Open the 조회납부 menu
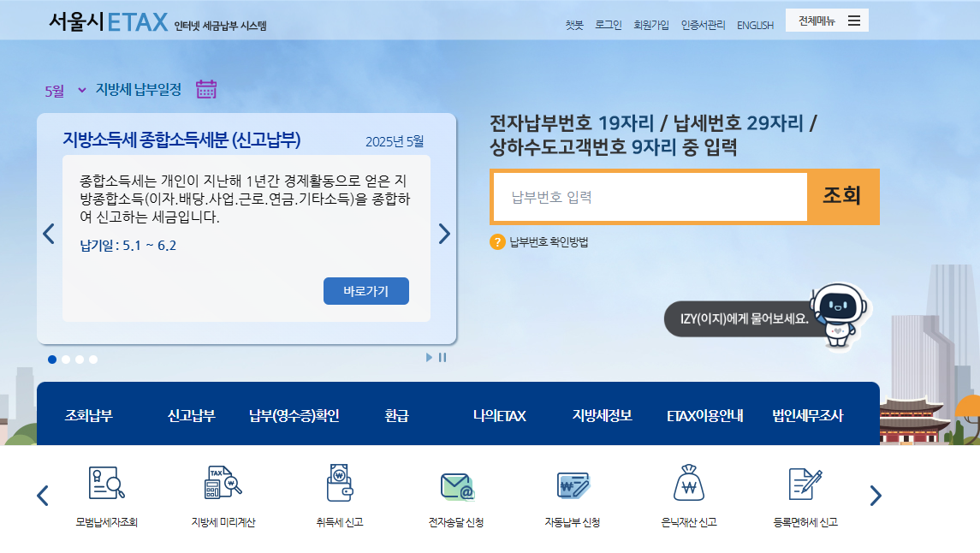 coord(89,415)
